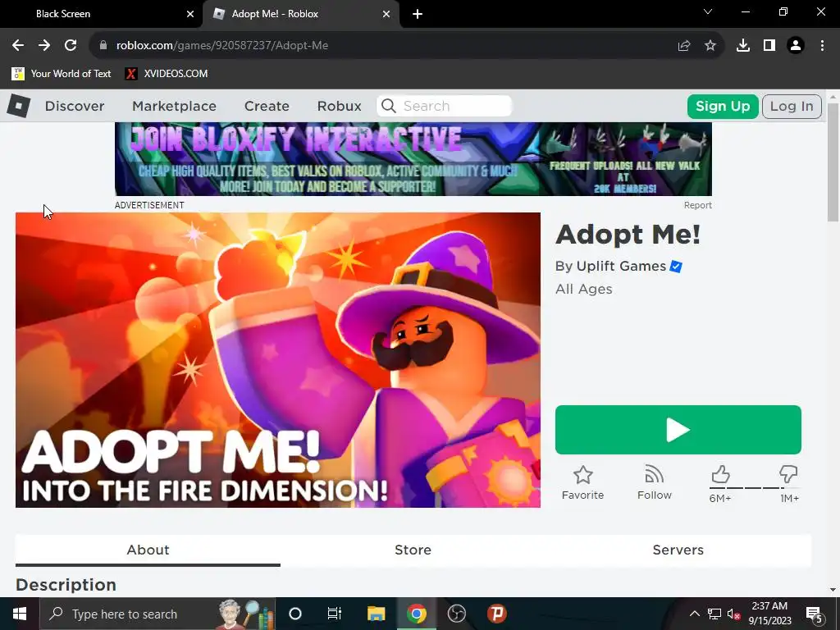Click the Adopt Me game thumbnail image

click(278, 360)
